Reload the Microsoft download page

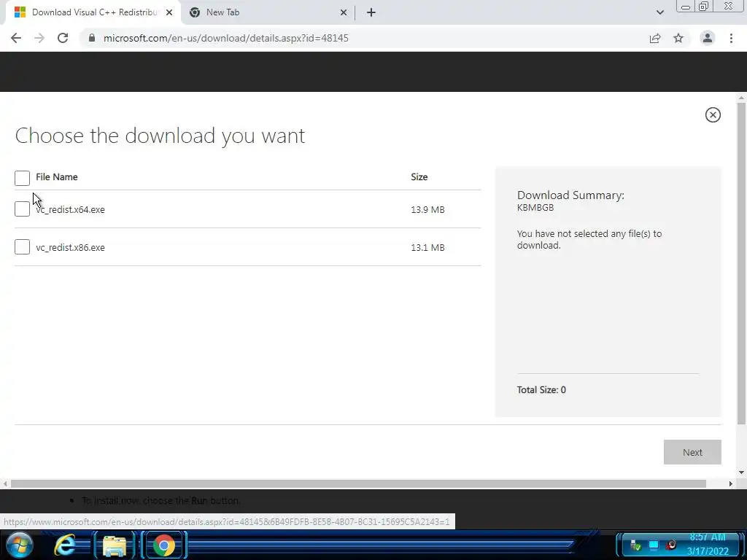coord(63,38)
